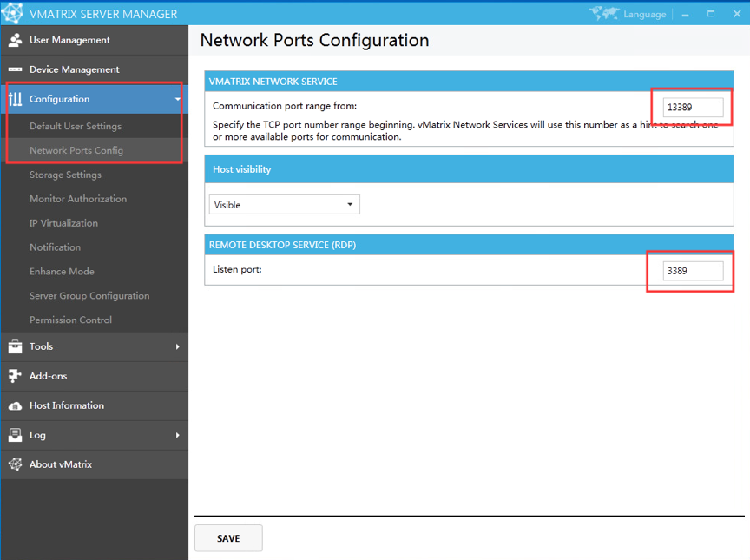
Task: Click the About vMatrix logo icon
Action: [x=15, y=464]
